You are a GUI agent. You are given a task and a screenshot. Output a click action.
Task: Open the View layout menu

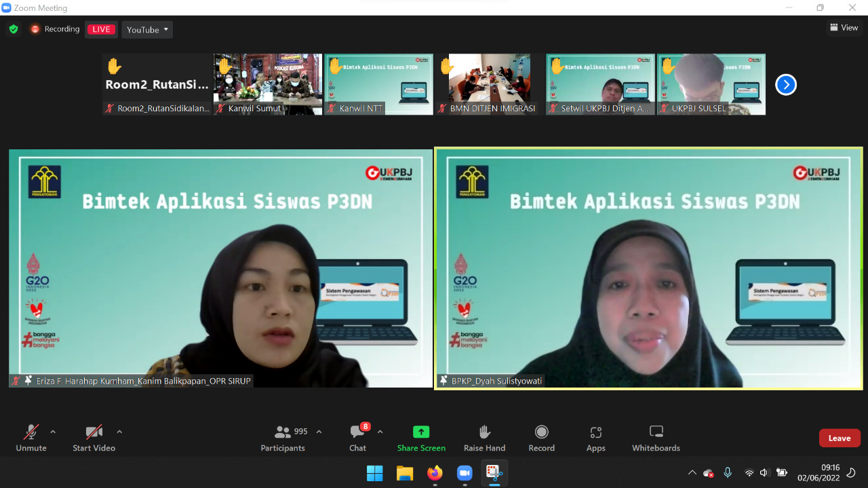tap(844, 28)
